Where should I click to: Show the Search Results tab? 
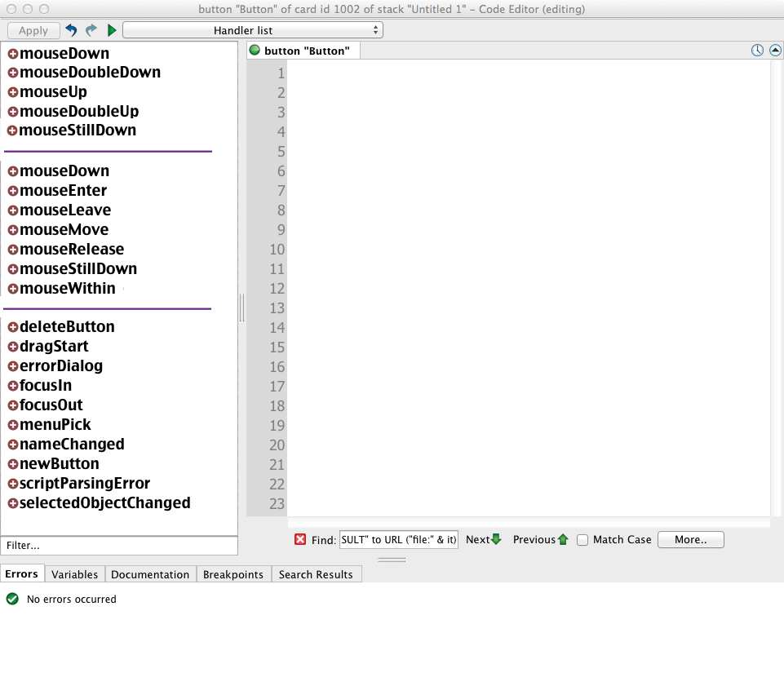pos(316,574)
